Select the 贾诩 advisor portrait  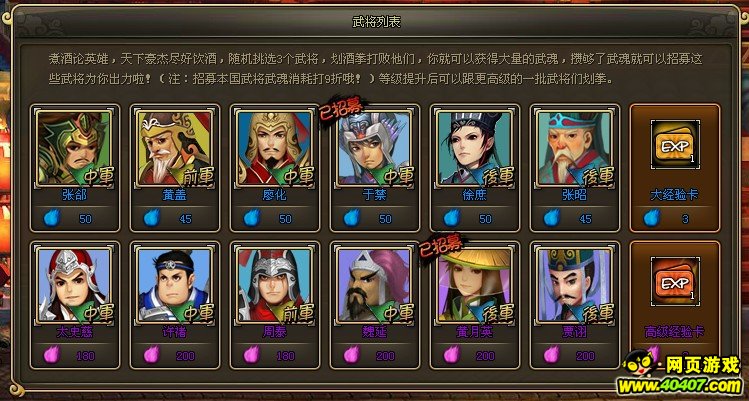575,284
